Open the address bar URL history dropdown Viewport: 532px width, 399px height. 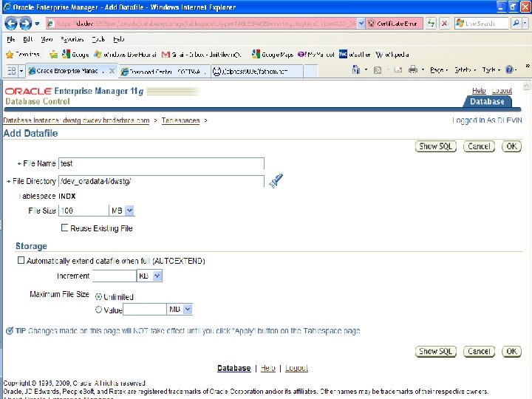[x=361, y=24]
